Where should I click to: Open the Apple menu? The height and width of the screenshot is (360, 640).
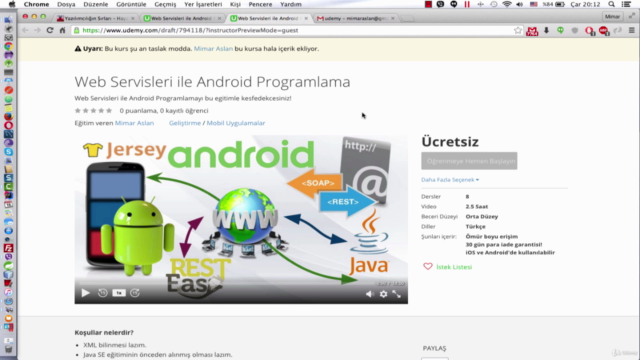click(12, 4)
